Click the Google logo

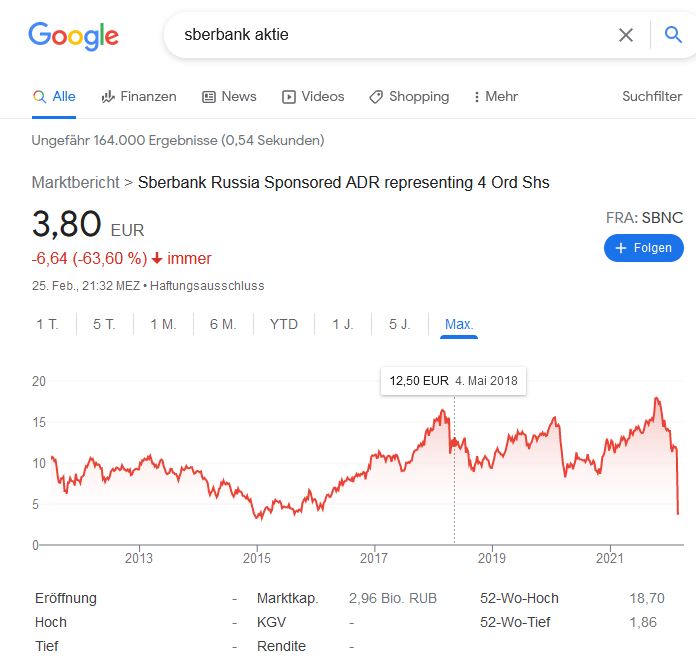point(73,36)
